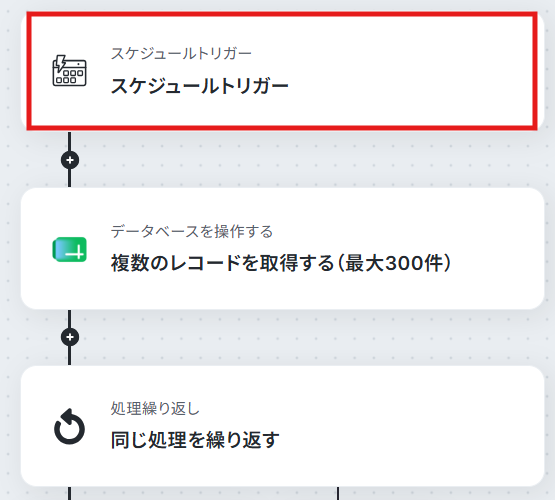Add a step below the schedule trigger
Viewport: 555px width, 500px height.
(70, 160)
